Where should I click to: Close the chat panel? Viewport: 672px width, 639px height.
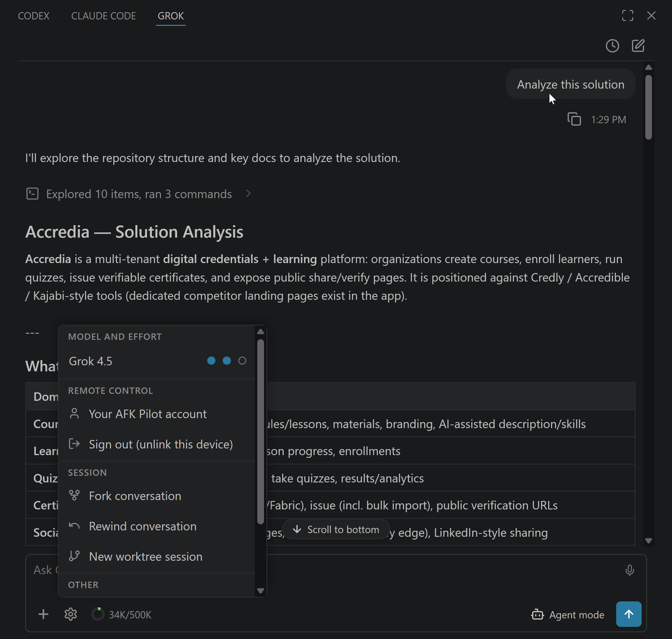(651, 16)
